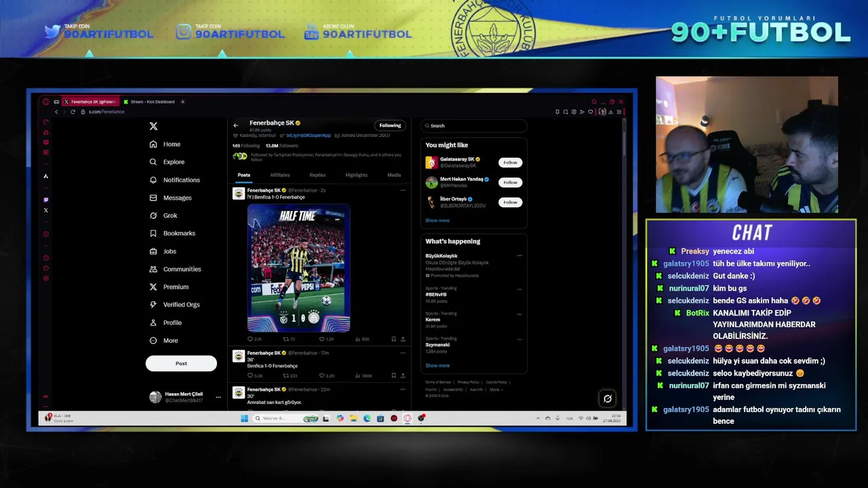Reply to the Half Time post

click(254, 339)
